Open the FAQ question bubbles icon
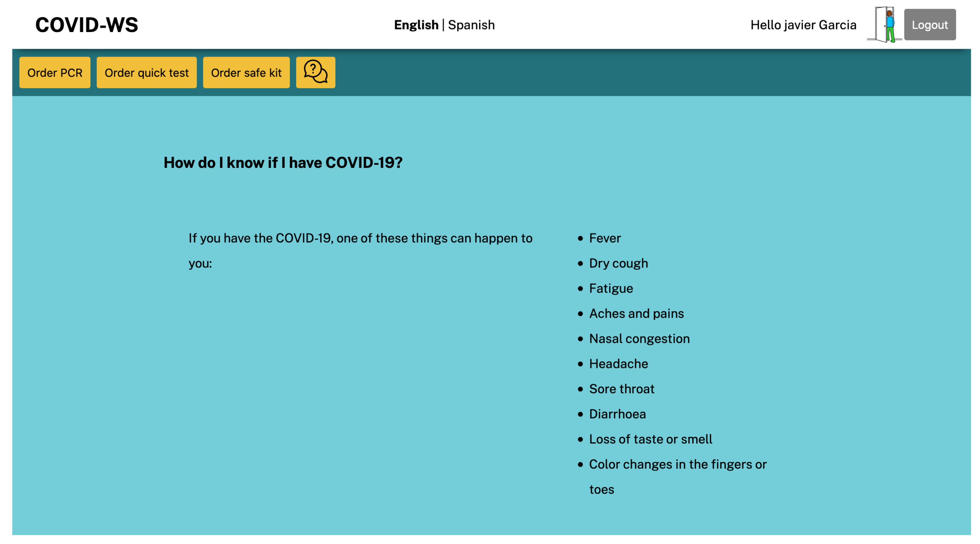This screenshot has height=544, width=980. click(x=315, y=72)
